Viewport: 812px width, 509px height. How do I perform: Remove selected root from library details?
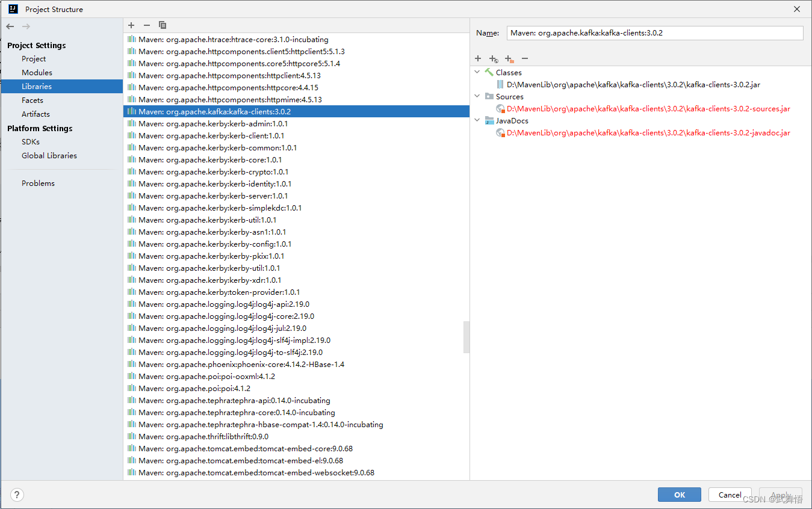tap(525, 58)
